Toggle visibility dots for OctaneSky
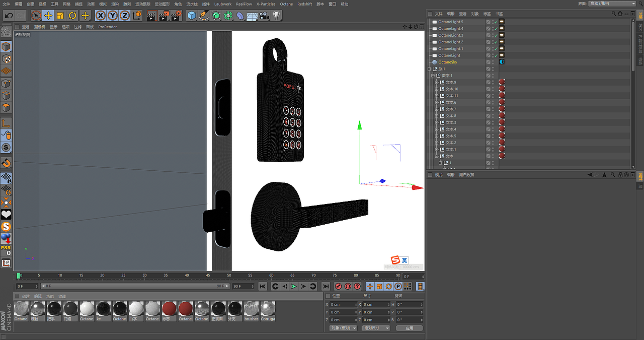Screen dimensions: 644x340 coord(493,62)
